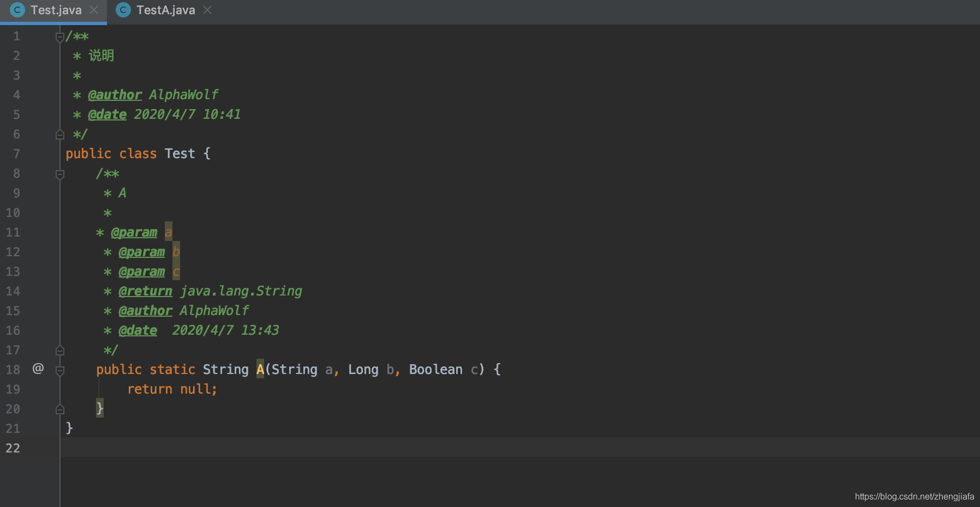Click AlphaWolf on line 4
The image size is (980, 507).
184,95
